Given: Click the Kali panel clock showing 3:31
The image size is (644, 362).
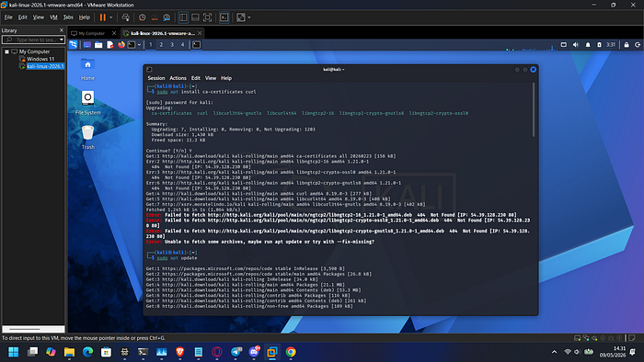Looking at the screenshot, I should pos(611,45).
